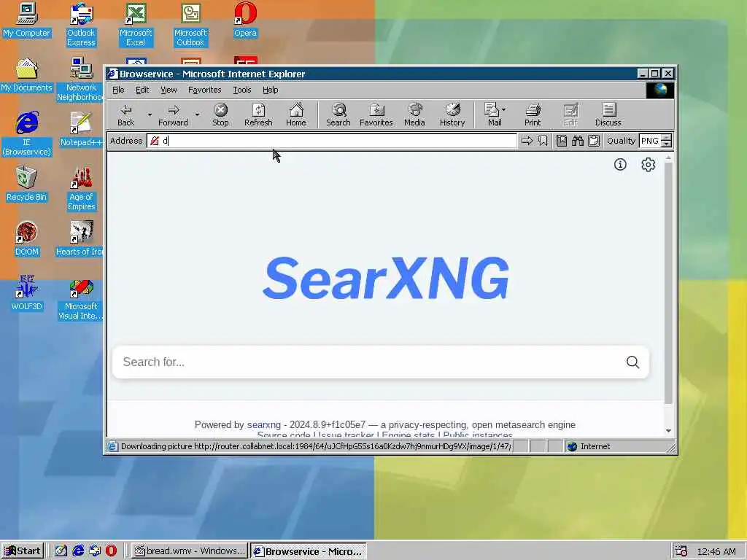
Task: Click the Start button
Action: click(x=23, y=551)
